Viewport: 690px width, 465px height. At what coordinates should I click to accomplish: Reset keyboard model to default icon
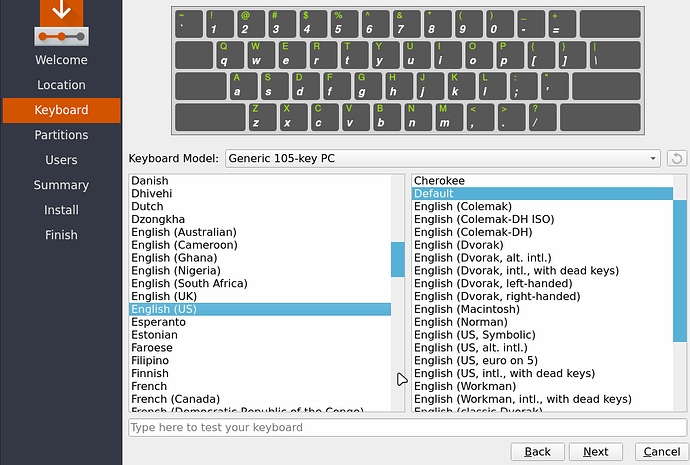[x=677, y=158]
